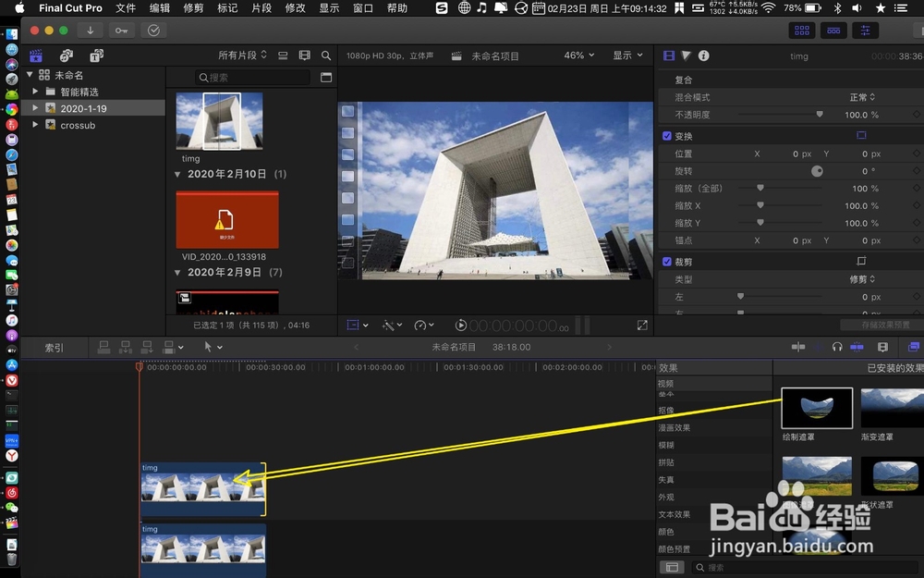Open the 窗口 menu in the menu bar

361,9
